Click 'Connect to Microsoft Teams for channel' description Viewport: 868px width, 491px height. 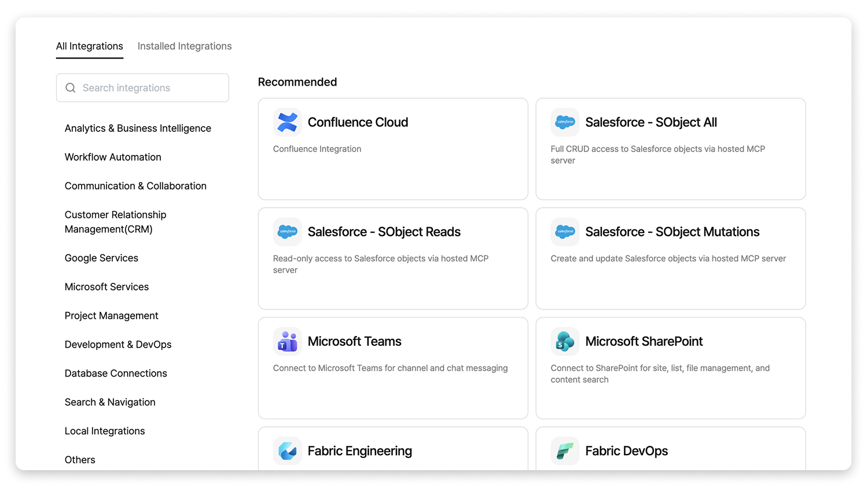[391, 368]
